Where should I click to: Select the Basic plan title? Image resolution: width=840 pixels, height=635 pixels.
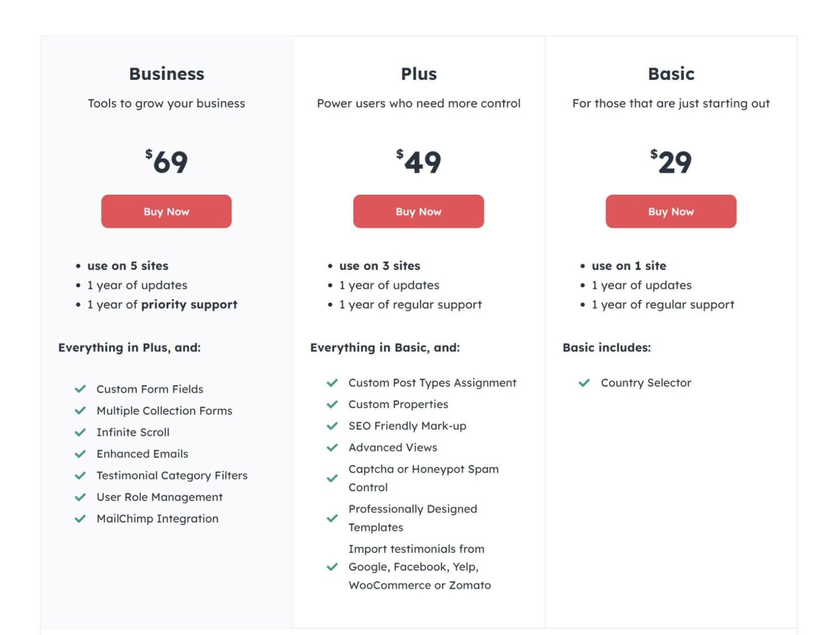[x=670, y=74]
